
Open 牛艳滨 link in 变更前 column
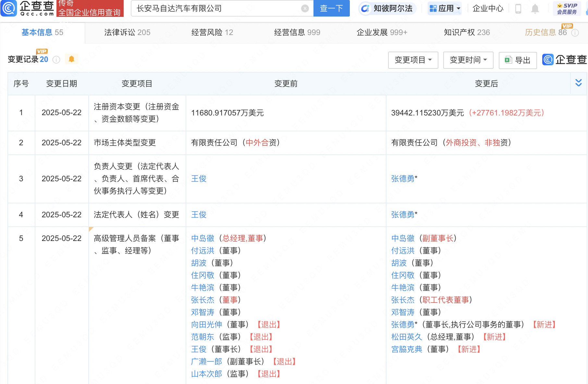pos(203,288)
